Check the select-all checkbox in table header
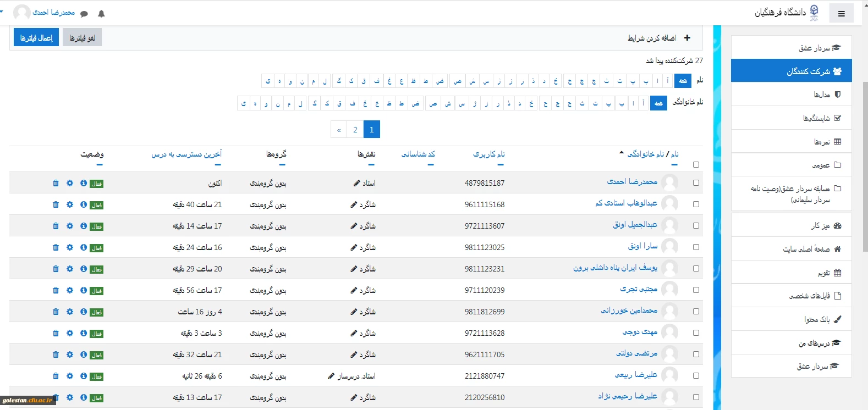This screenshot has height=410, width=868. click(696, 164)
